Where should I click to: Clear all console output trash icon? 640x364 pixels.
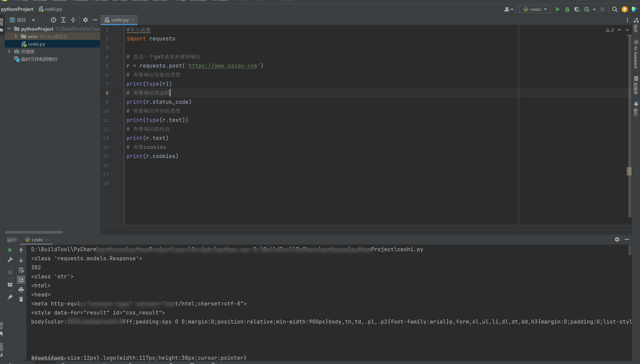(21, 299)
